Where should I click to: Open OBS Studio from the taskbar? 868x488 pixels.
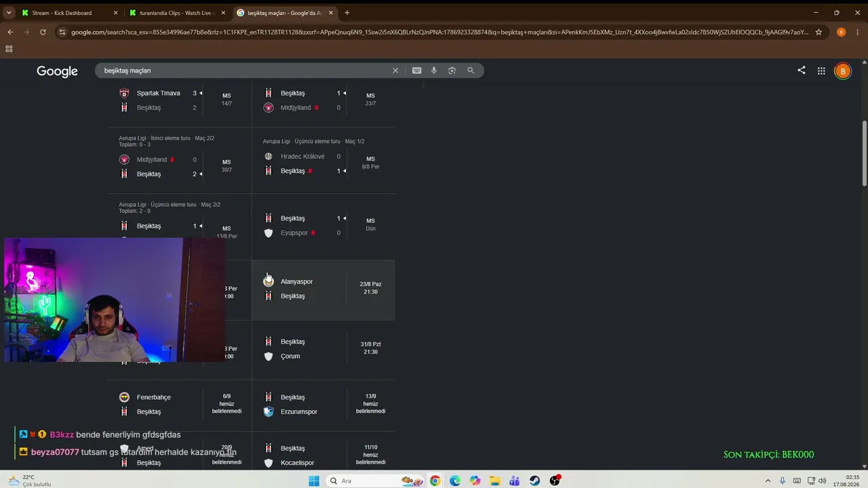coord(555,481)
